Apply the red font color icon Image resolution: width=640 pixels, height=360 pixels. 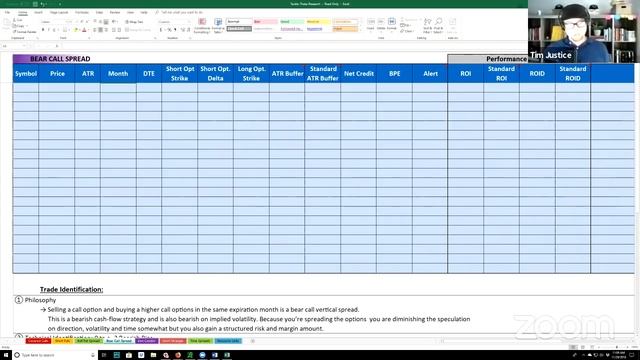(84, 30)
